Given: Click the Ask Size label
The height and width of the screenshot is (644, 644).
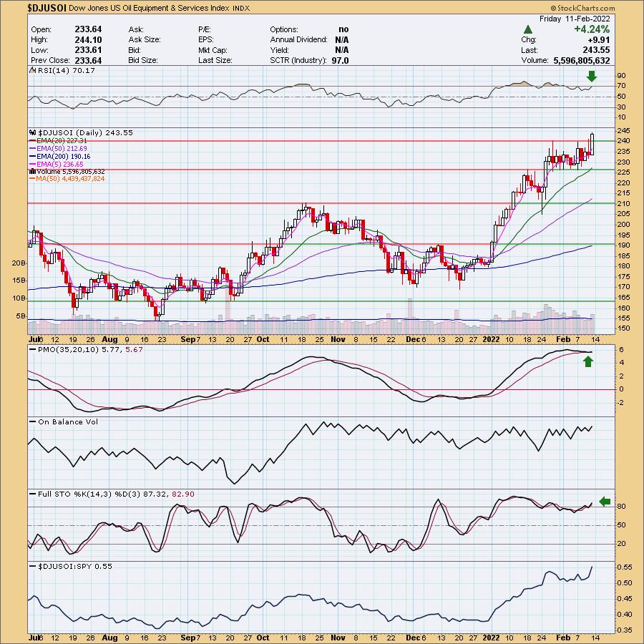Looking at the screenshot, I should click(x=144, y=39).
